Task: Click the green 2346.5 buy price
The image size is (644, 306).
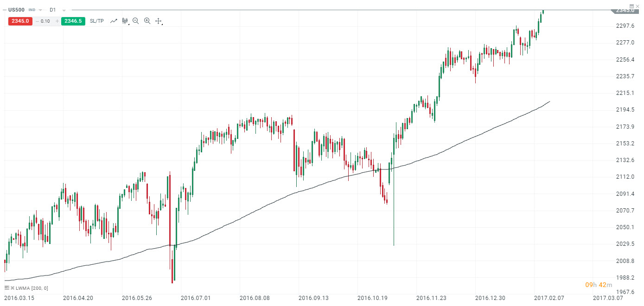Action: pos(73,20)
